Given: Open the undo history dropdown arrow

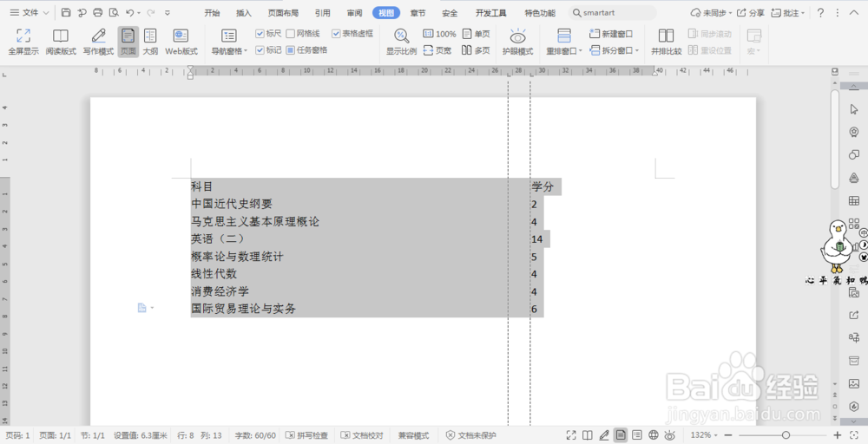Looking at the screenshot, I should point(138,13).
